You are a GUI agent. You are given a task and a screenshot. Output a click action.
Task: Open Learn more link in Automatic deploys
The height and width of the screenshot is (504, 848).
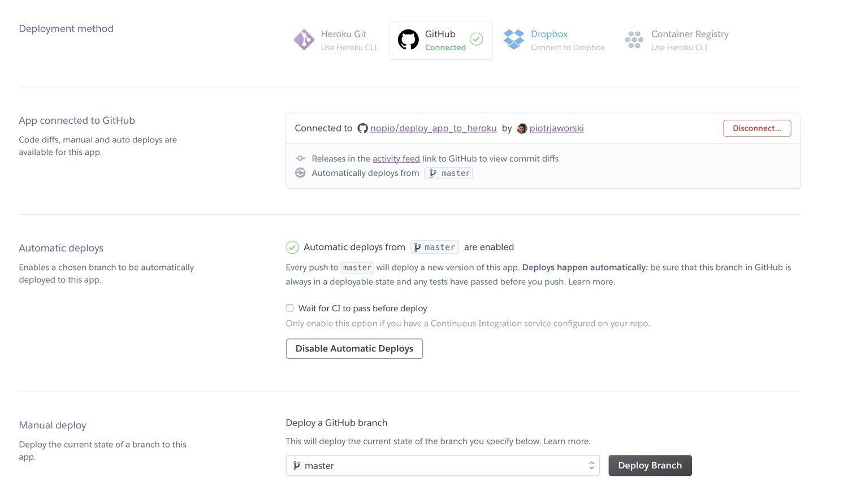pos(591,281)
